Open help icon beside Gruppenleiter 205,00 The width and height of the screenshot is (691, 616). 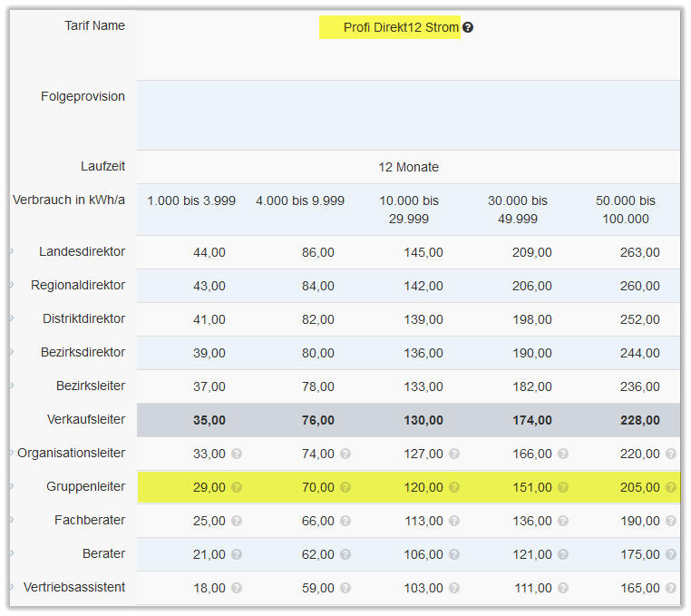coord(671,487)
